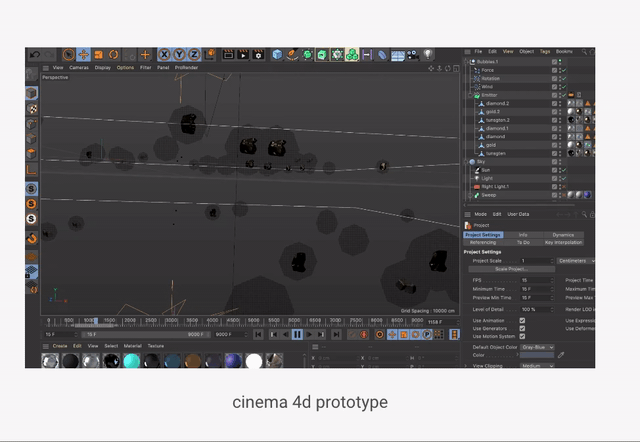Viewport: 640px width, 442px height.
Task: Select the diamond.2 object row
Action: pyautogui.click(x=497, y=103)
